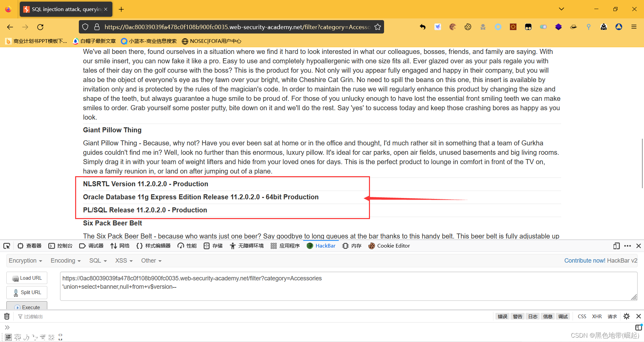
Task: Toggle the 请求 (requests) console filter
Action: 612,317
